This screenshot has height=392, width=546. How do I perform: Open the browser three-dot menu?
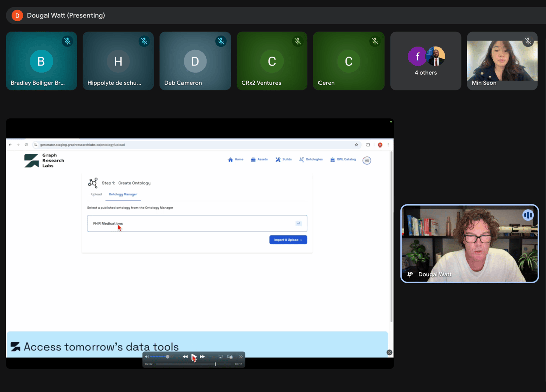point(388,145)
